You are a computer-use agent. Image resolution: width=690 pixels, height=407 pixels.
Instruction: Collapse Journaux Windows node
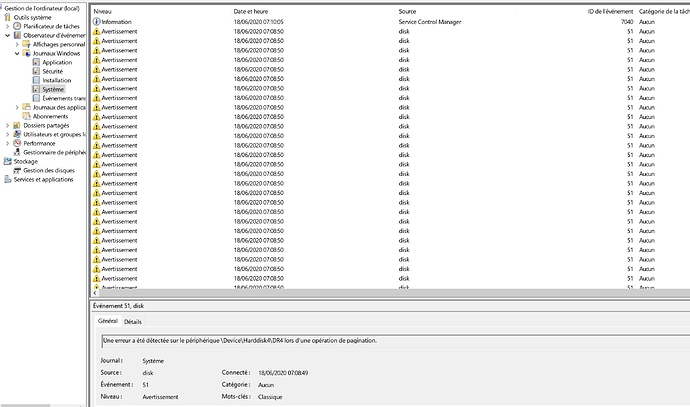17,53
